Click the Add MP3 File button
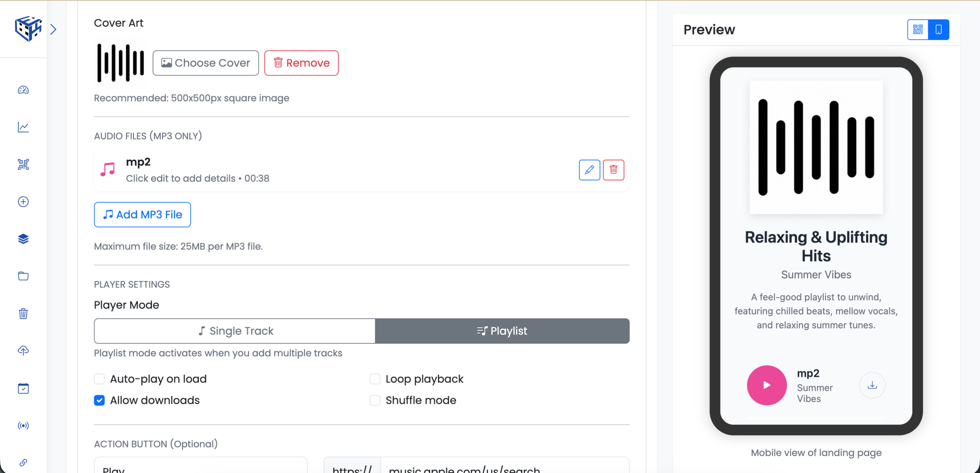This screenshot has height=473, width=980. [x=142, y=214]
